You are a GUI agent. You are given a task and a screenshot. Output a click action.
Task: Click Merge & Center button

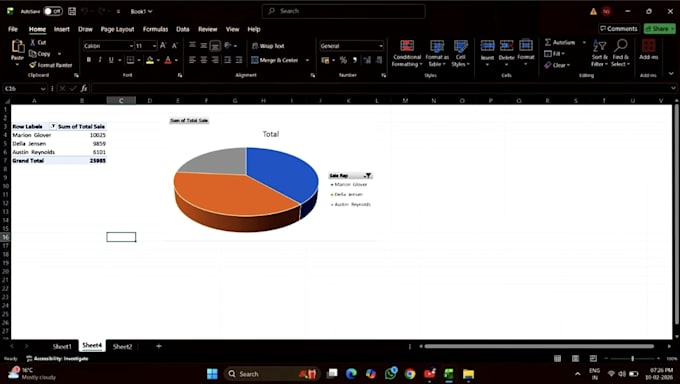(x=275, y=60)
